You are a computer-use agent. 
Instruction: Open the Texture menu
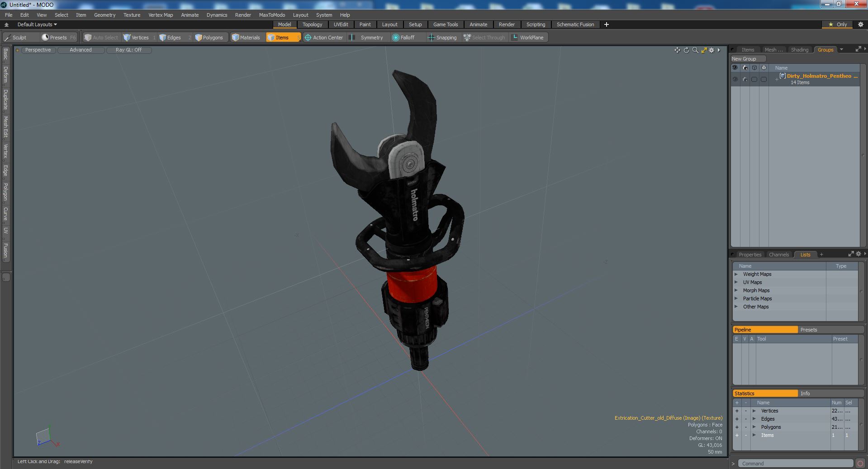(x=132, y=15)
